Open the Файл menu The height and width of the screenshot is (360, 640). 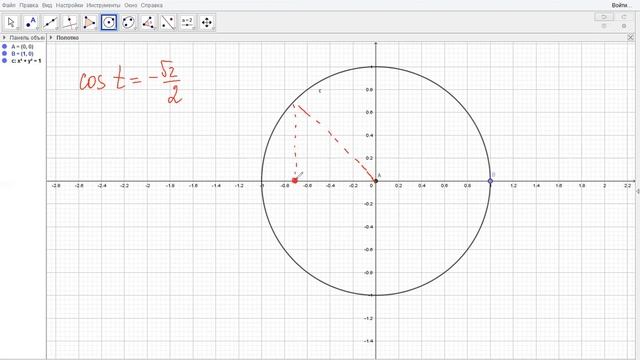point(9,5)
